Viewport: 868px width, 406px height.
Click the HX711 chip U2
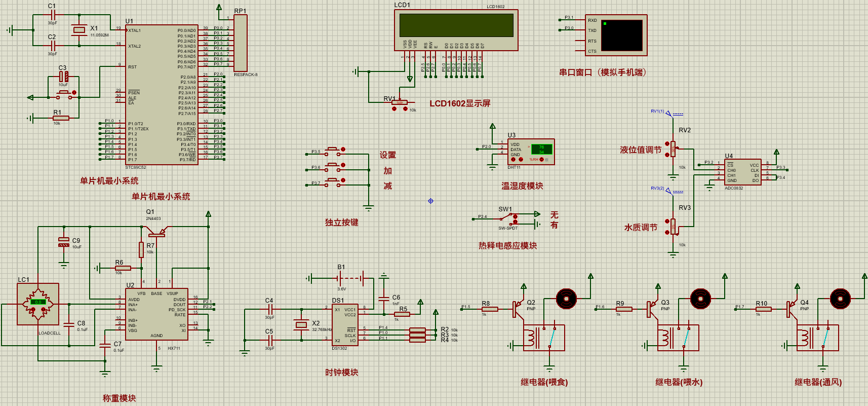[156, 314]
